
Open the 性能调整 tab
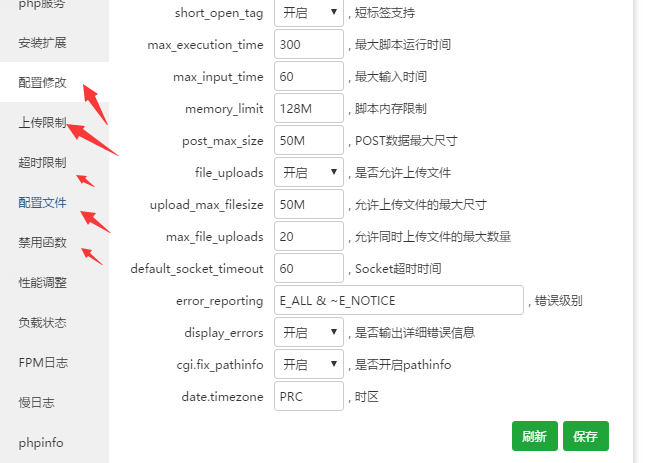[x=42, y=283]
